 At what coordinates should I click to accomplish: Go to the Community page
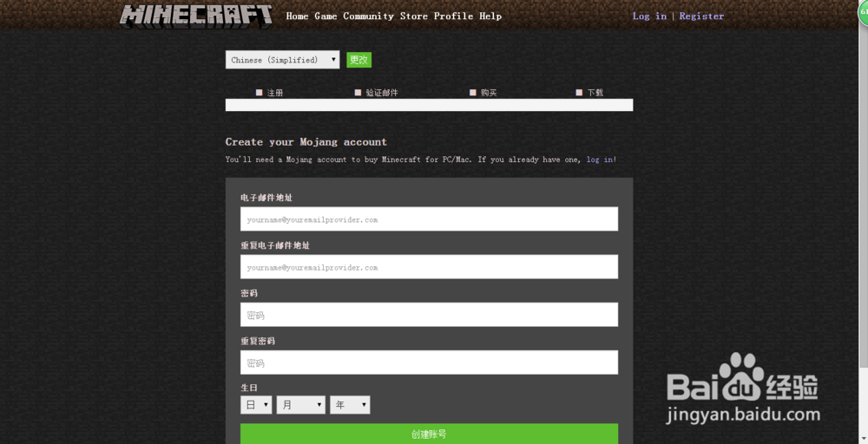pyautogui.click(x=368, y=16)
